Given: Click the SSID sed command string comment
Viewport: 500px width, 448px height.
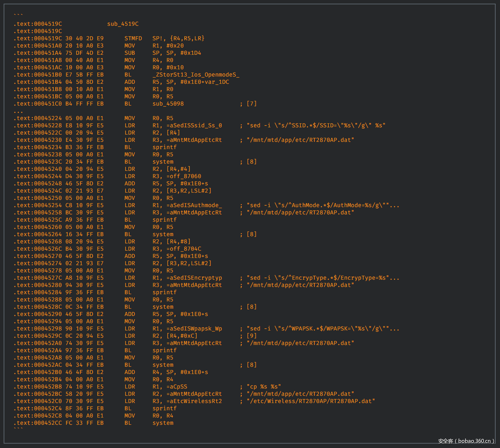Looking at the screenshot, I should 316,126.
